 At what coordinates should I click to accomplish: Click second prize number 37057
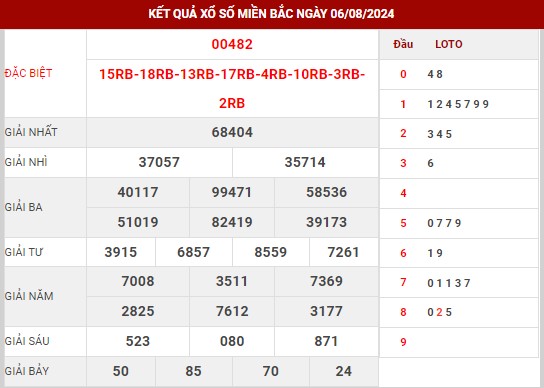(x=159, y=162)
